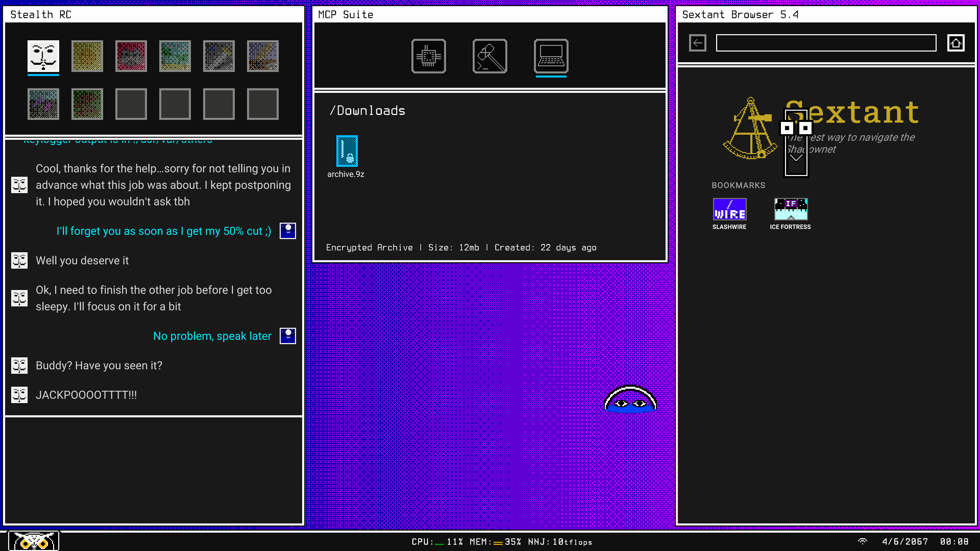Select the palm tree beach thumbnail
Image resolution: width=980 pixels, height=551 pixels.
click(175, 56)
